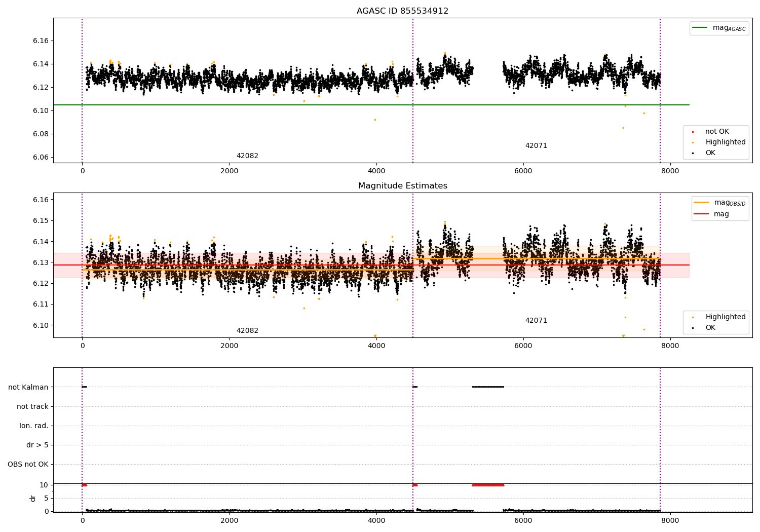Click 'OK' legend entry in Magnitude Estimates plot
The image size is (760, 532).
(x=710, y=328)
